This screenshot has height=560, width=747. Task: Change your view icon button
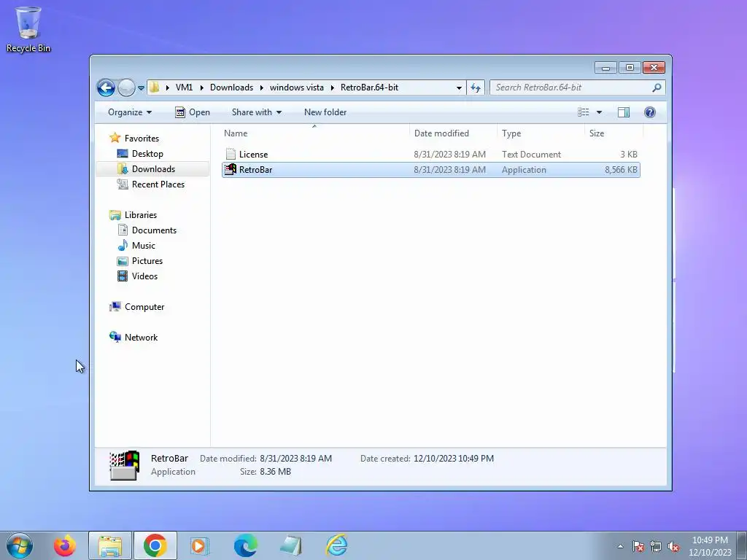[583, 112]
